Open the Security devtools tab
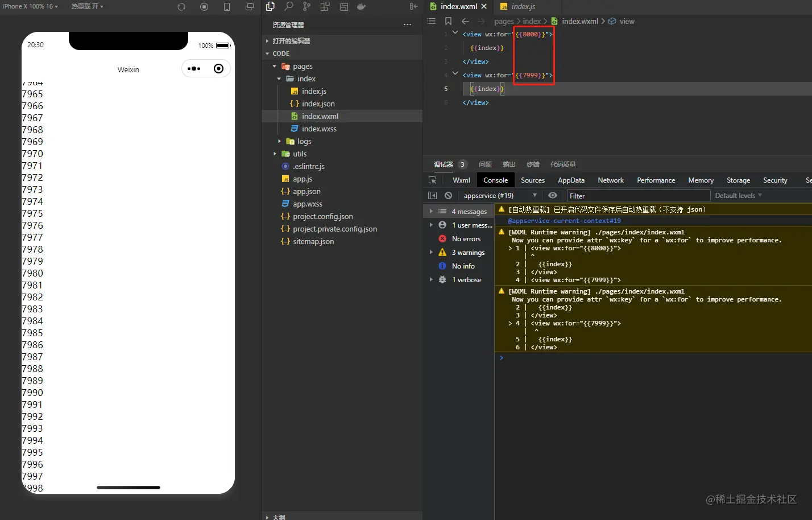Viewport: 812px width, 520px height. pyautogui.click(x=775, y=180)
